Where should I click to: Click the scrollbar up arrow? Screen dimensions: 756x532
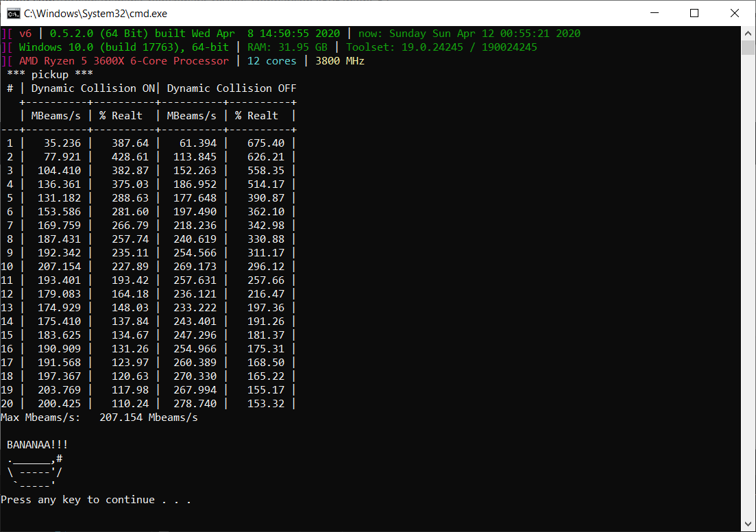pyautogui.click(x=748, y=34)
